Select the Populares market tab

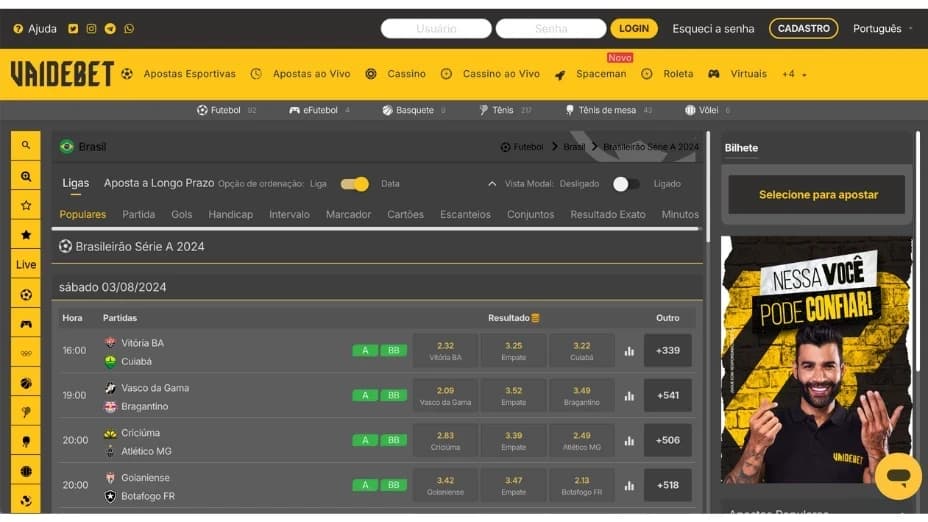pyautogui.click(x=83, y=214)
